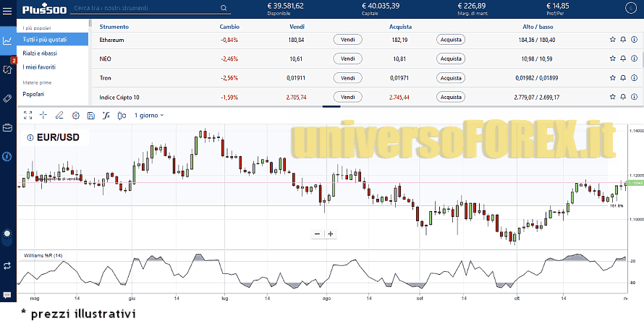Select Rialzi e ribassi category
644x321 pixels.
(40, 54)
